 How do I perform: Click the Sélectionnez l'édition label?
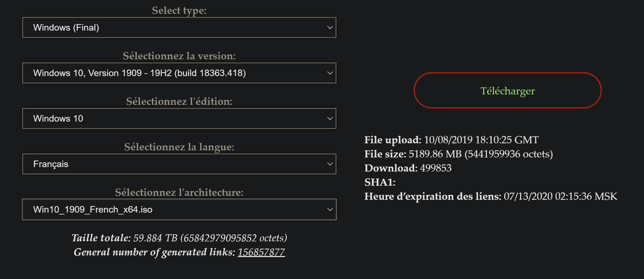click(x=179, y=101)
